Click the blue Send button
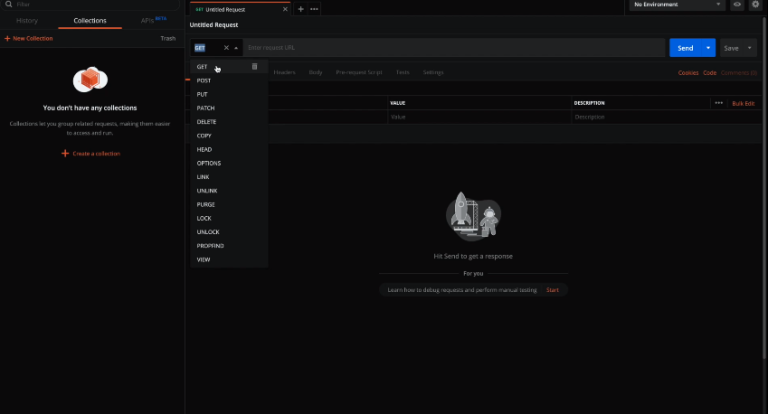Screen dimensions: 768x414 pyautogui.click(x=684, y=48)
